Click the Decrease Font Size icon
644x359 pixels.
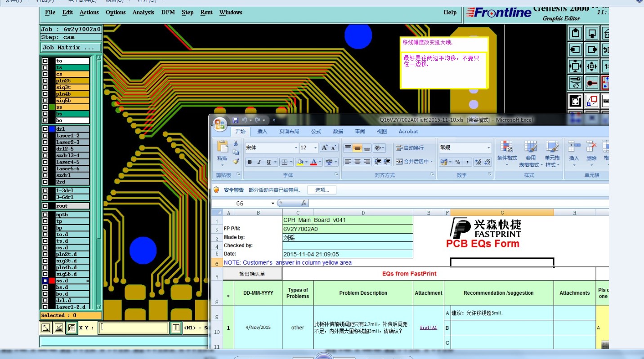tap(334, 148)
